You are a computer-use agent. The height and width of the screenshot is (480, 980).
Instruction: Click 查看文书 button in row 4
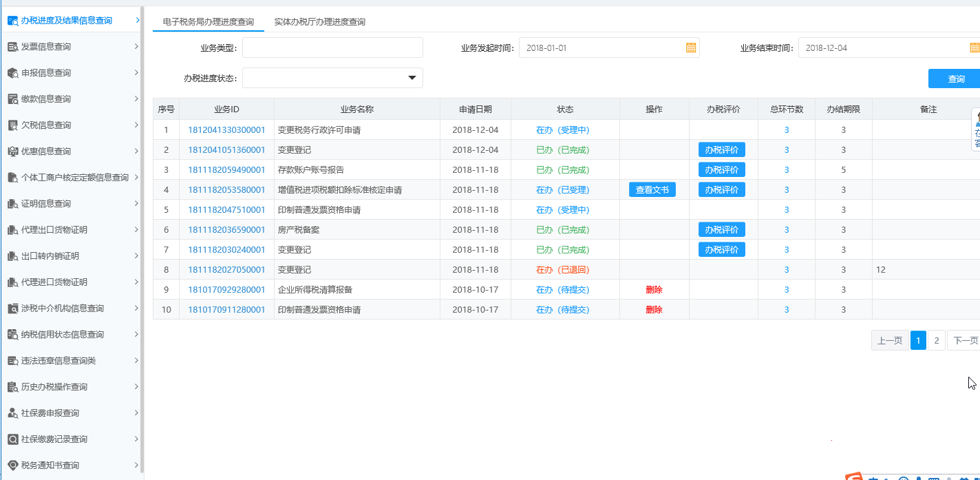(x=652, y=190)
